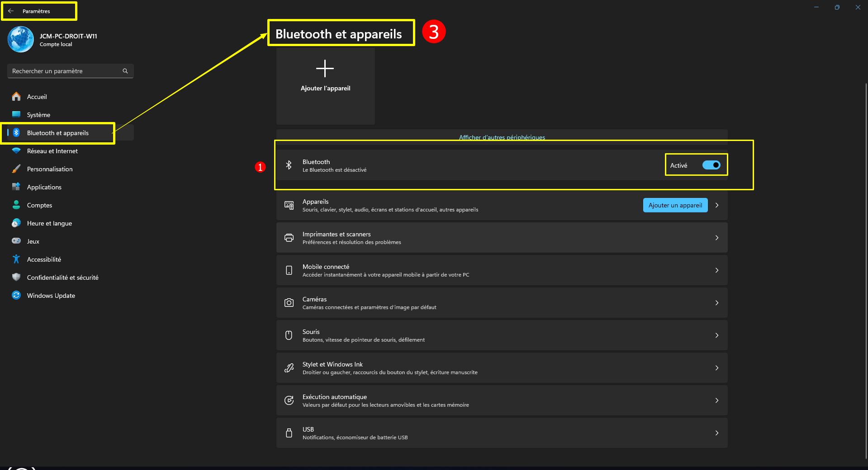Viewport: 868px width, 470px height.
Task: Expand Exécution automatique chevron
Action: tap(717, 400)
